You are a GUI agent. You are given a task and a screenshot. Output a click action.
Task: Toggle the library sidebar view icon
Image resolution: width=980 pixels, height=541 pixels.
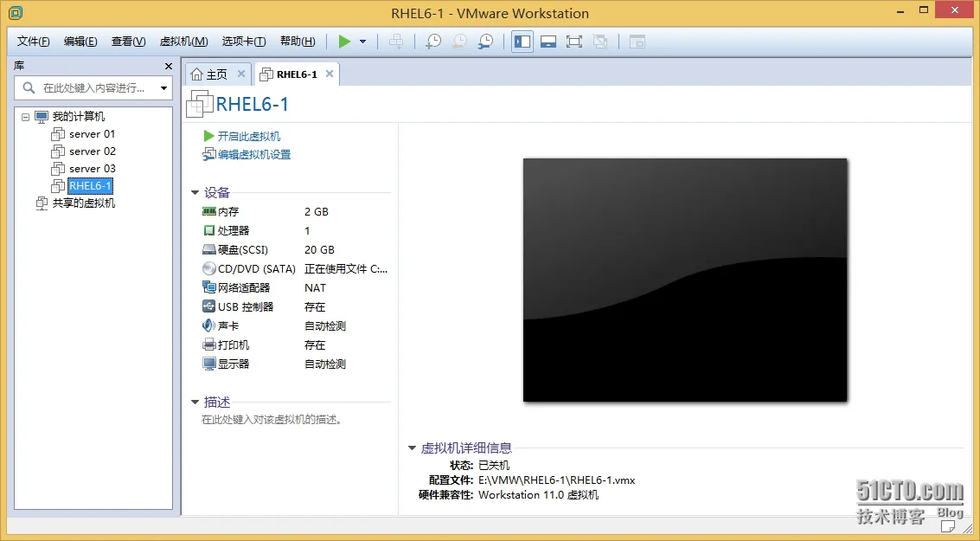tap(522, 42)
